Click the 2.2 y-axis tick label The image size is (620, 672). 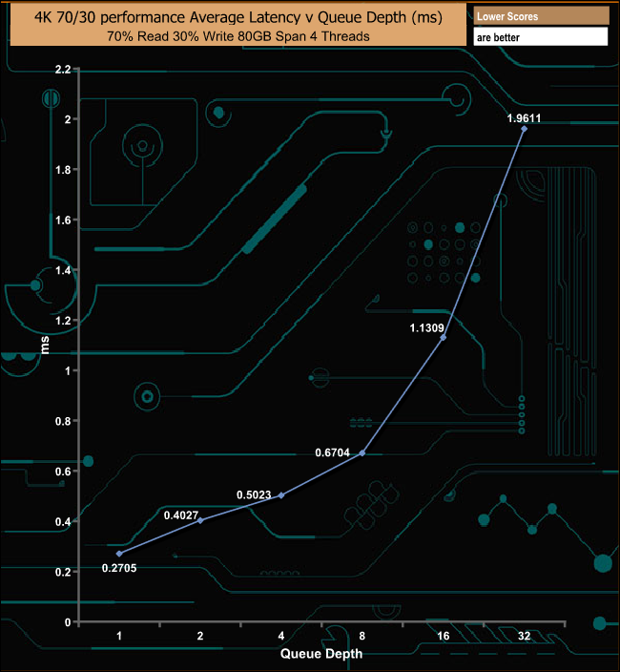coord(63,70)
